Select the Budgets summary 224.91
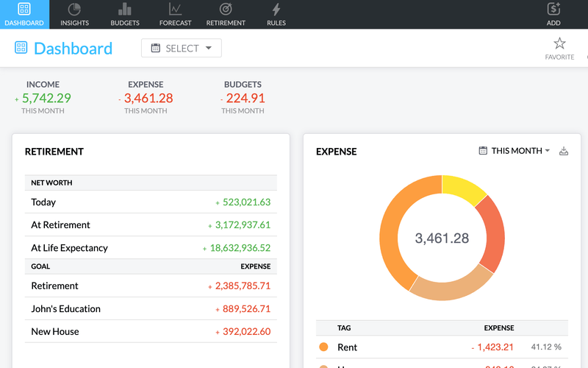Viewport: 588px width, 368px height. tap(245, 98)
